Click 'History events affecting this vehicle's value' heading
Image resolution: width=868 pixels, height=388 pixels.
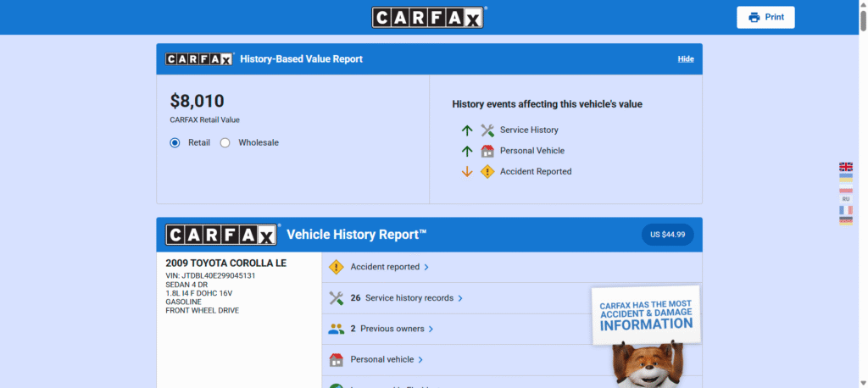click(x=548, y=104)
